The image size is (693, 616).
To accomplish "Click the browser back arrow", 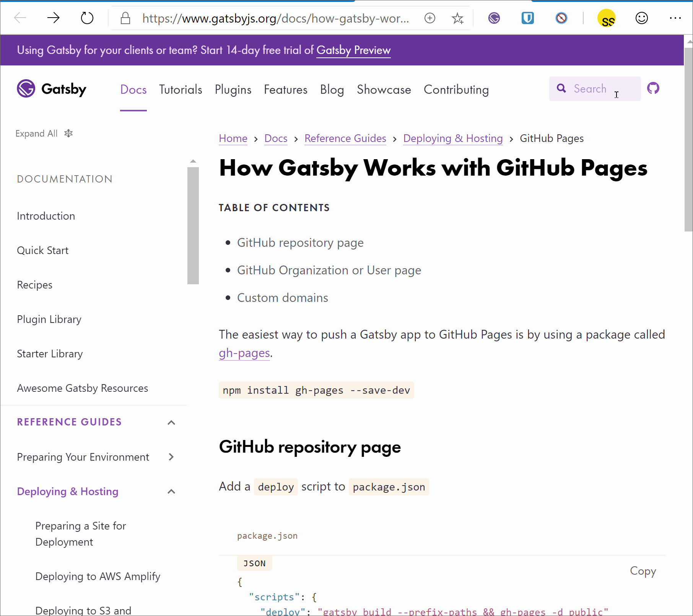I will [20, 18].
